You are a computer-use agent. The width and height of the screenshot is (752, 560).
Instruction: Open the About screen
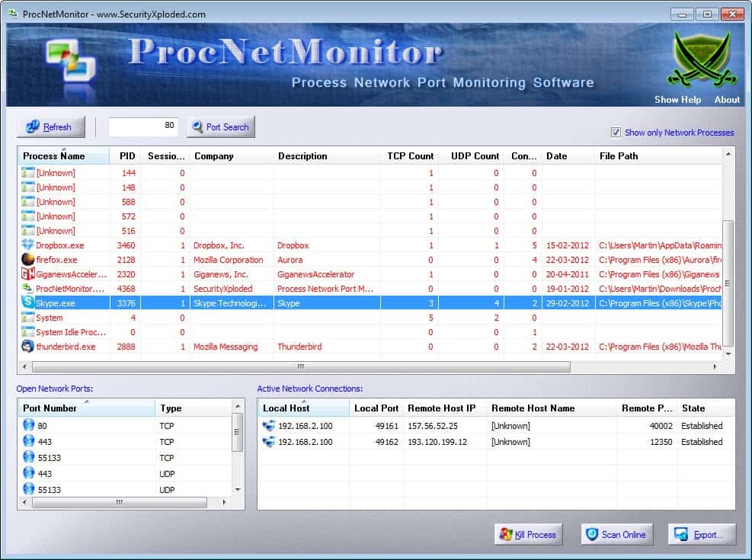pos(726,99)
